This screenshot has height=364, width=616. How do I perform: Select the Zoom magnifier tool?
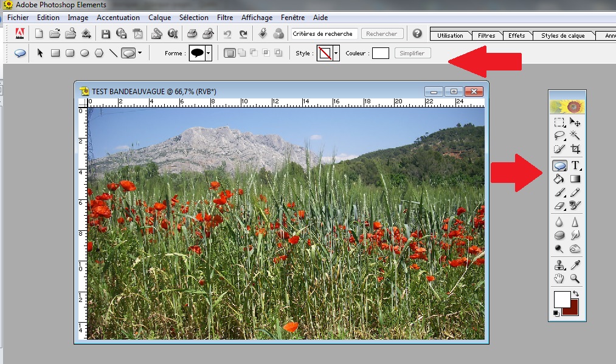[575, 279]
